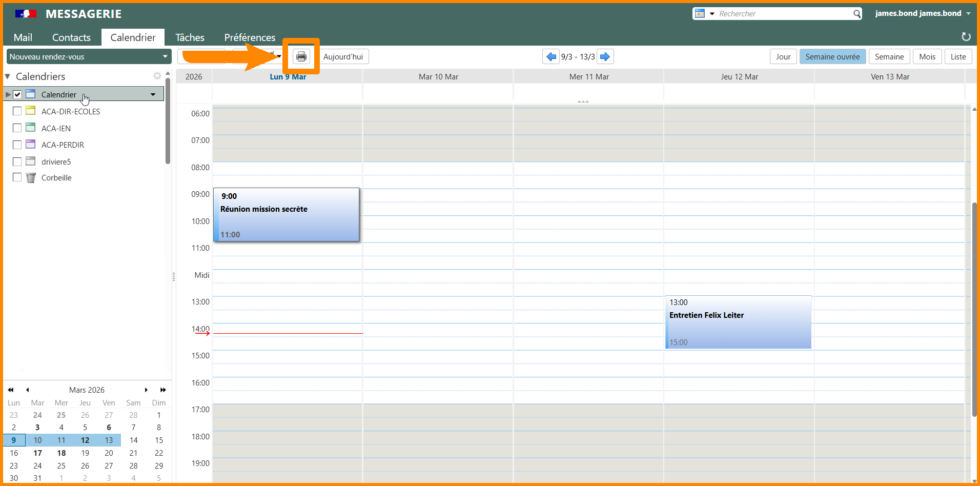The image size is (980, 486).
Task: Uncheck the Calendrier checkbox
Action: (x=17, y=94)
